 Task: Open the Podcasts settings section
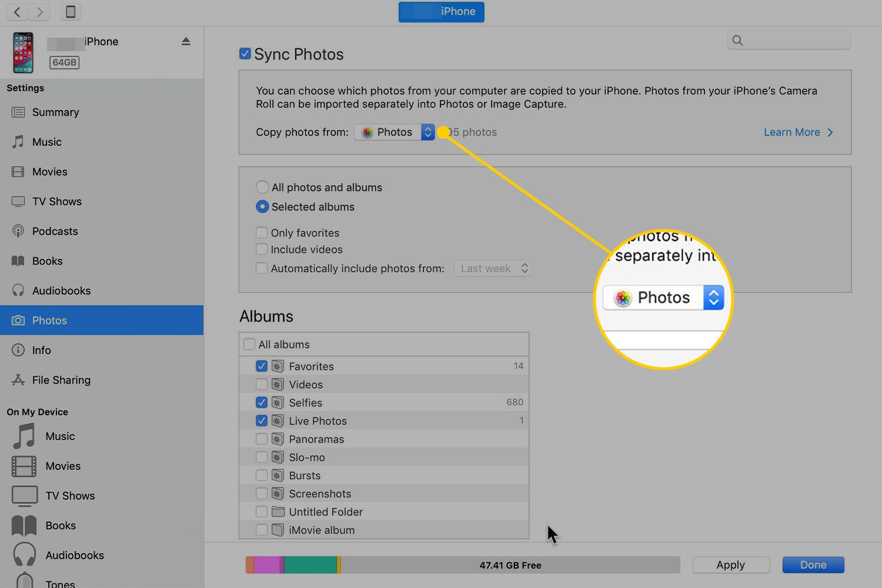(x=102, y=231)
